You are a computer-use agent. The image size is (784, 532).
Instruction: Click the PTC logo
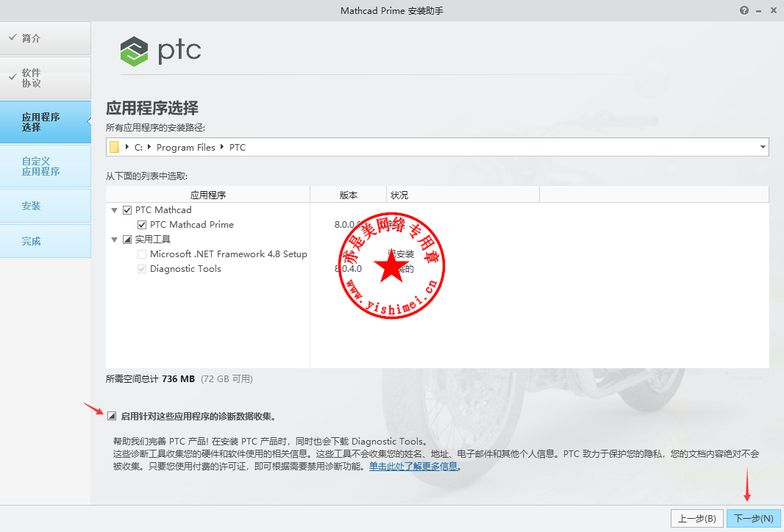coord(160,51)
